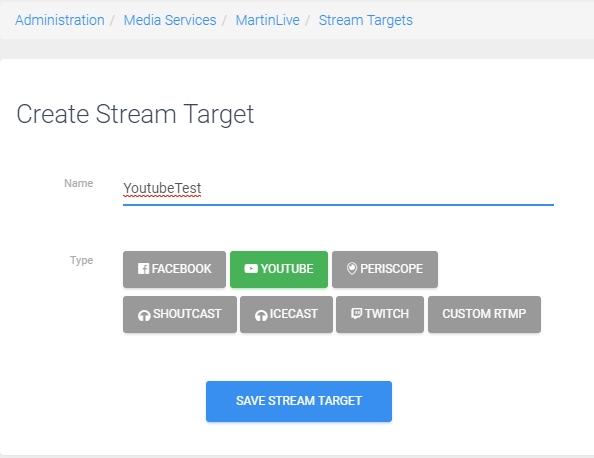594x458 pixels.
Task: Click the Twitch logo icon
Action: (356, 313)
